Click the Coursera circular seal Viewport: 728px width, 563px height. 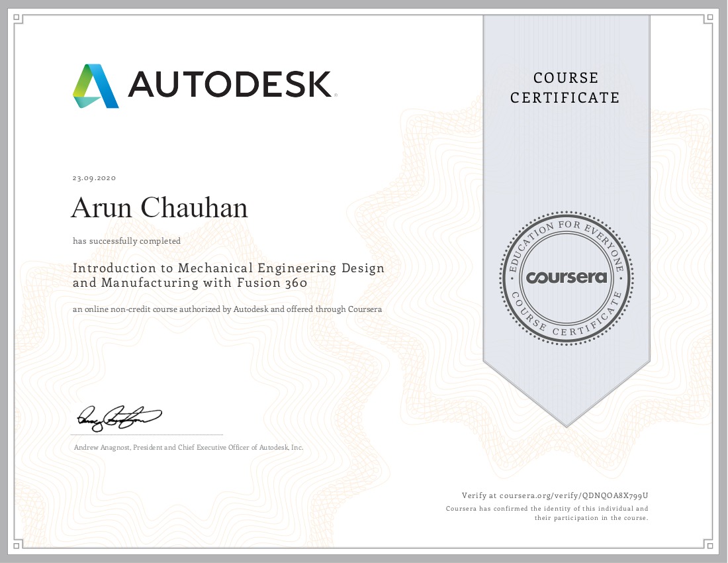[567, 278]
